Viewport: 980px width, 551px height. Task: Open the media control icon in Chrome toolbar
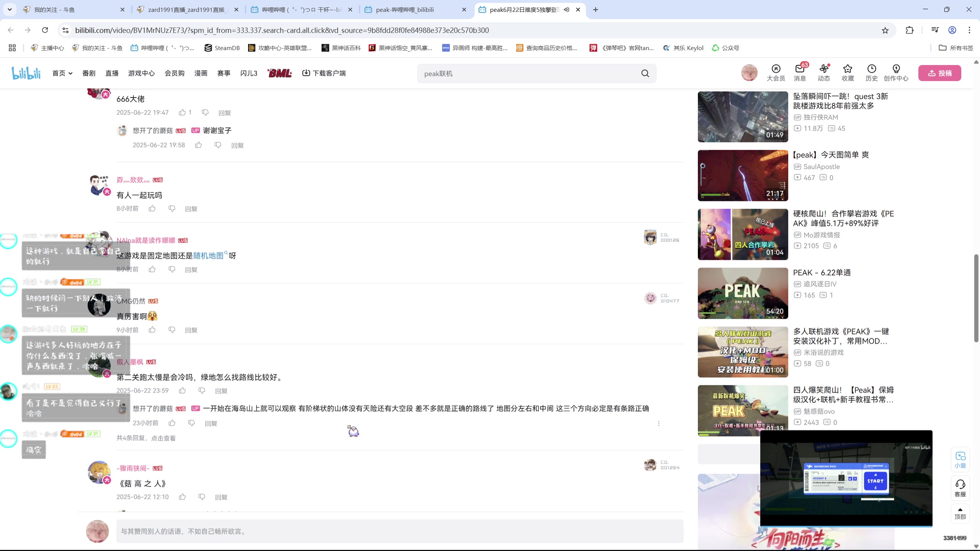coord(935,30)
